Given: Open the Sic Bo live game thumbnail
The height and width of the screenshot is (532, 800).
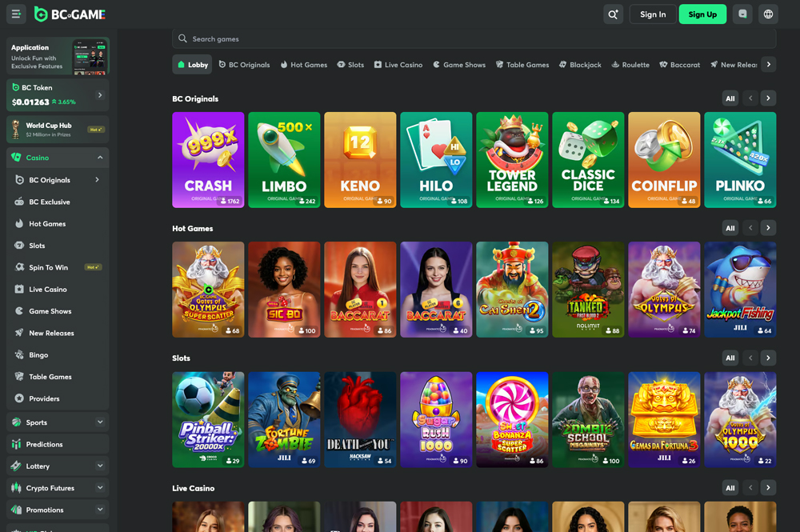Looking at the screenshot, I should pyautogui.click(x=284, y=290).
